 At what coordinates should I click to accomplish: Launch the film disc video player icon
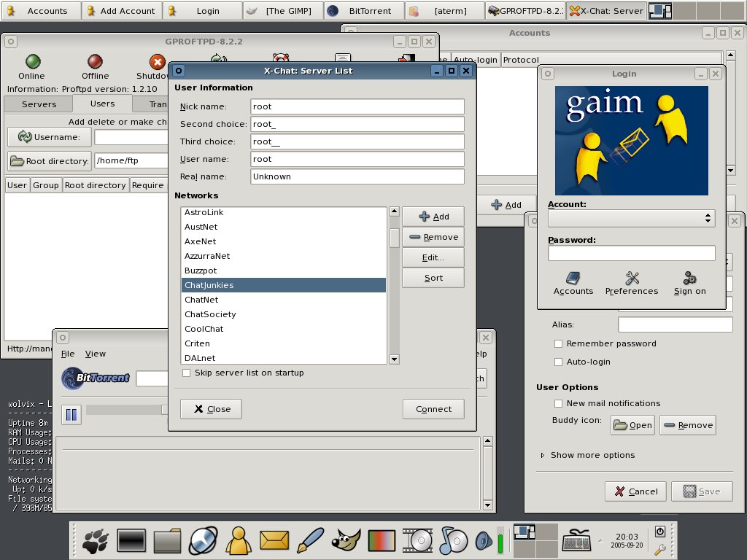418,540
